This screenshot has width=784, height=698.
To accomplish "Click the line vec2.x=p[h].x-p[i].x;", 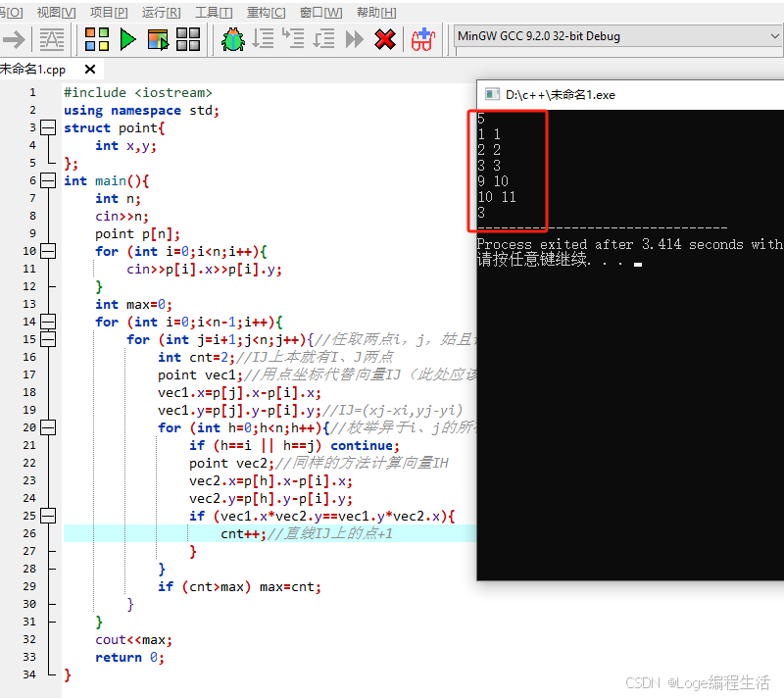I will coord(270,481).
